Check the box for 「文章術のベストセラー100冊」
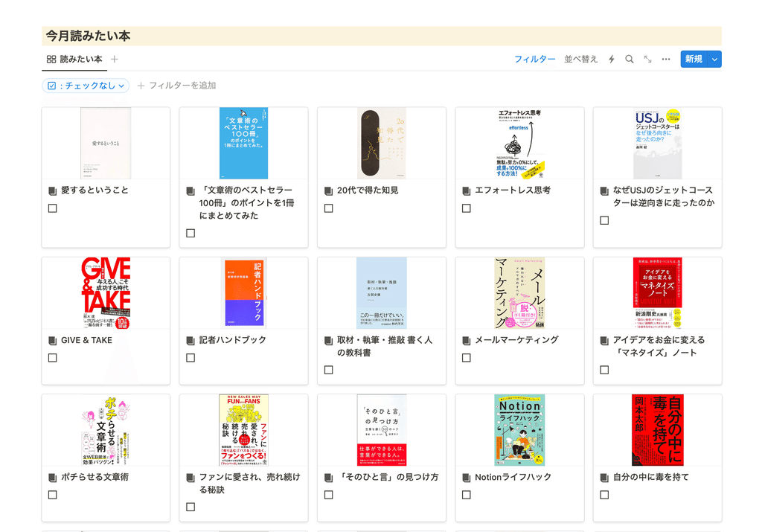The height and width of the screenshot is (532, 762). pyautogui.click(x=190, y=233)
